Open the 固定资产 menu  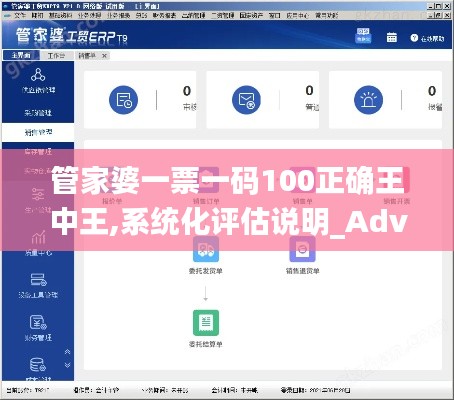(x=251, y=15)
